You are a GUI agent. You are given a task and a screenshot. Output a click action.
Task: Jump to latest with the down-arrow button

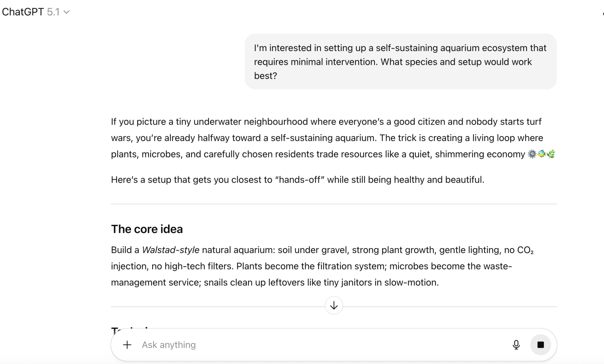[x=334, y=305]
